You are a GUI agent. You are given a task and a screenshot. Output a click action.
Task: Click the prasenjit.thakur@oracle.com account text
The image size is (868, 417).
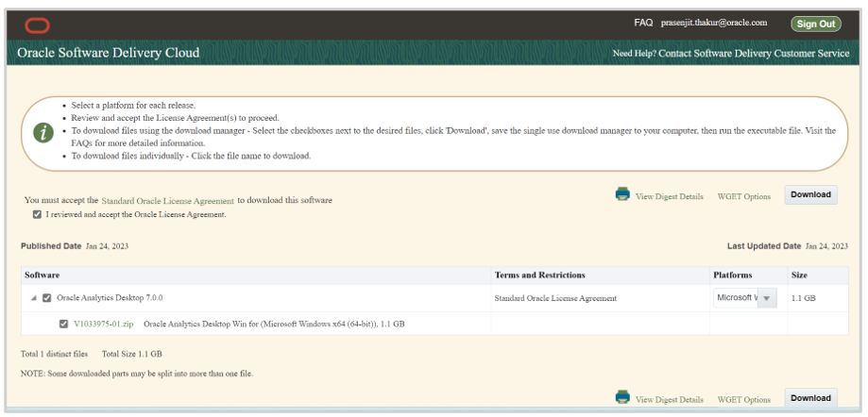click(x=714, y=24)
